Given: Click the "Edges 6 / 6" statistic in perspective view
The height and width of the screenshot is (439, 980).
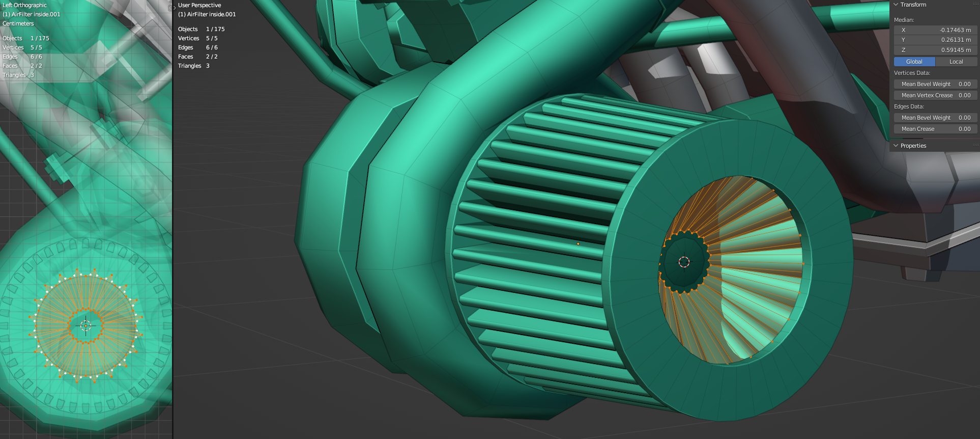Looking at the screenshot, I should [x=198, y=47].
